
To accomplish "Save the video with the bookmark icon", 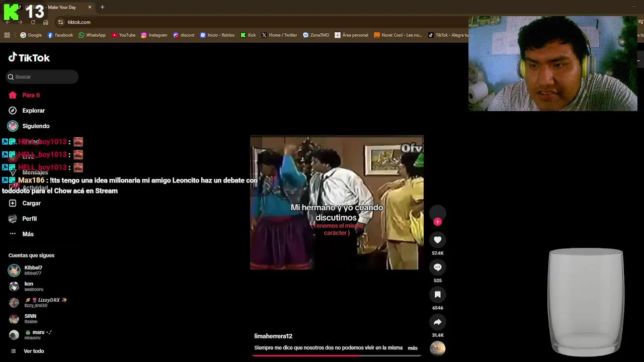I will pyautogui.click(x=438, y=295).
